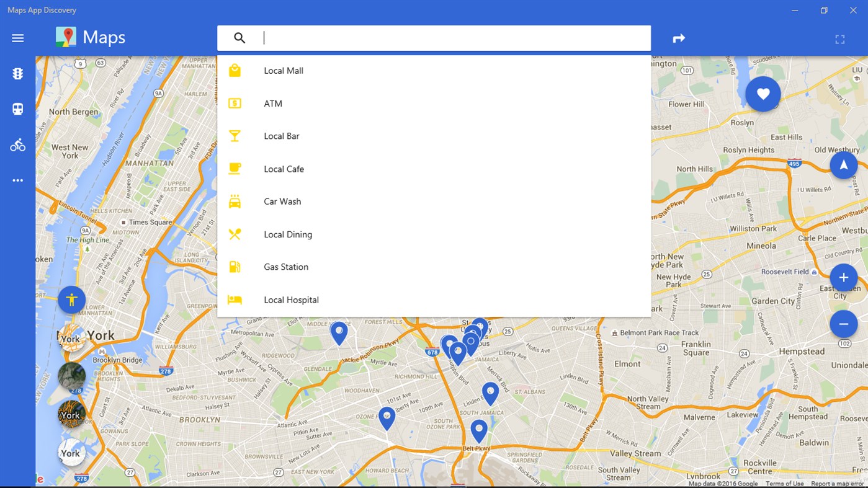Choose the Car Wash suggestion entry
Viewport: 868px width, 488px height.
[282, 201]
